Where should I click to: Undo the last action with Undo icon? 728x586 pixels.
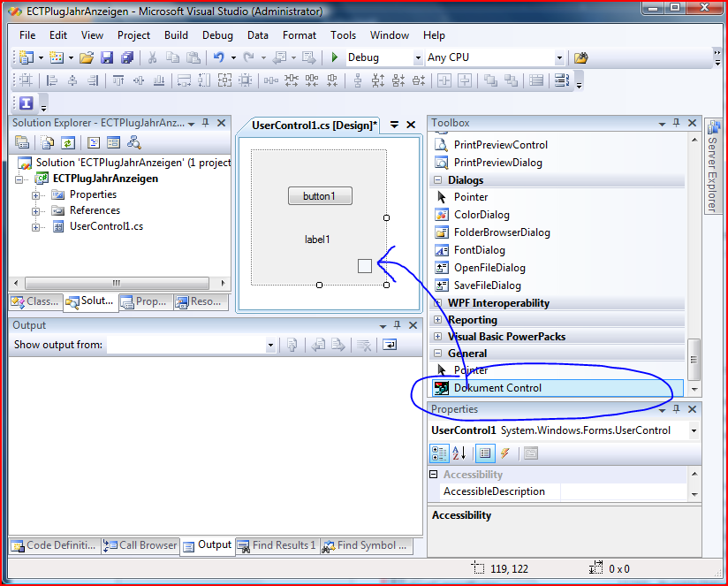[219, 57]
